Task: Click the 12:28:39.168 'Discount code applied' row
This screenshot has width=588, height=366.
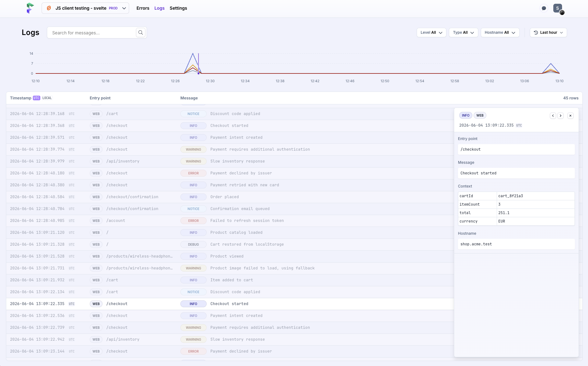Action: click(230, 114)
